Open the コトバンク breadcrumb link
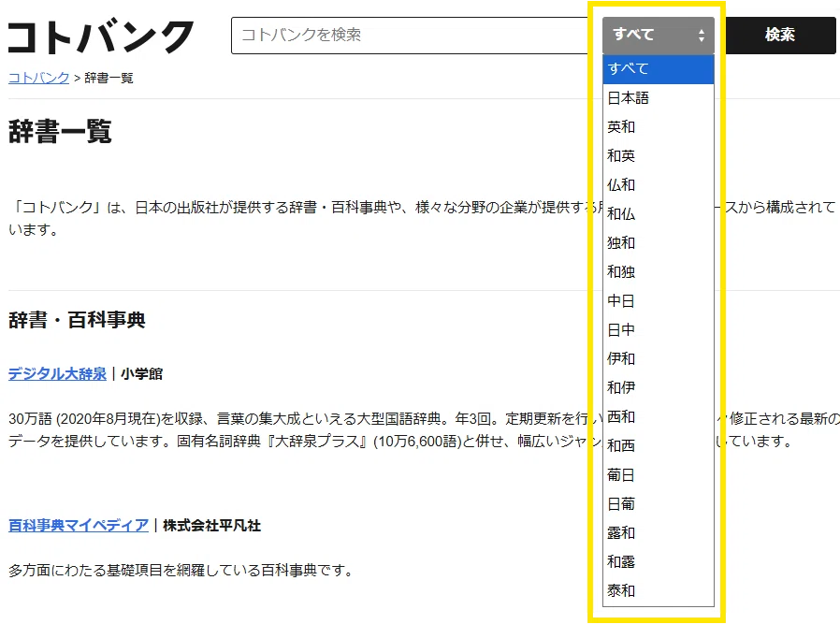Viewport: 840px width, 624px height. pyautogui.click(x=38, y=79)
